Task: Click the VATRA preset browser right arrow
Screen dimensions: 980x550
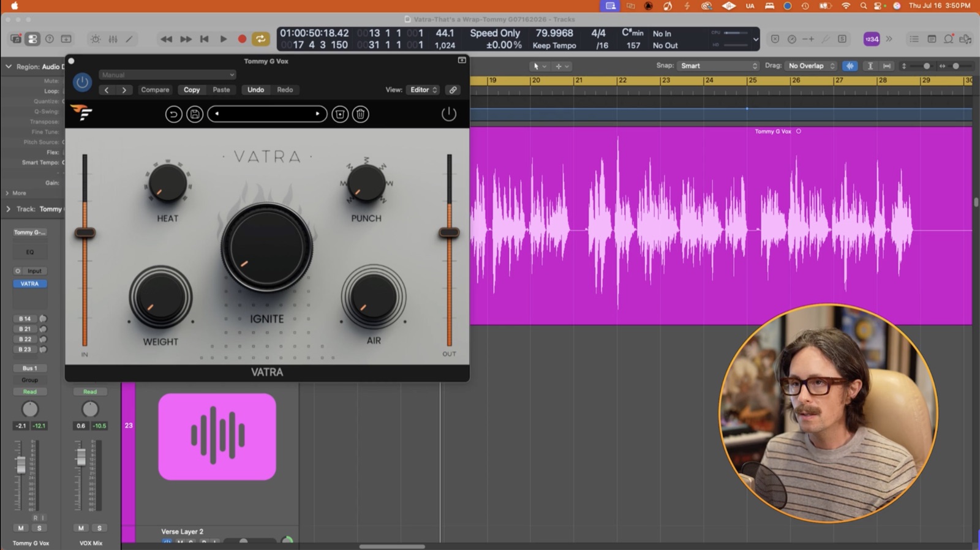Action: click(x=317, y=114)
